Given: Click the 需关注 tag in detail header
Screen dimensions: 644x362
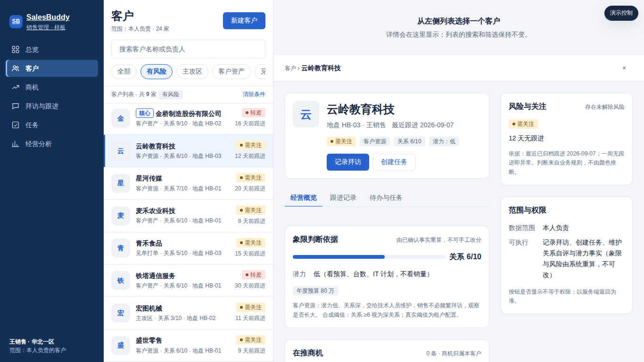Looking at the screenshot, I should (341, 141).
